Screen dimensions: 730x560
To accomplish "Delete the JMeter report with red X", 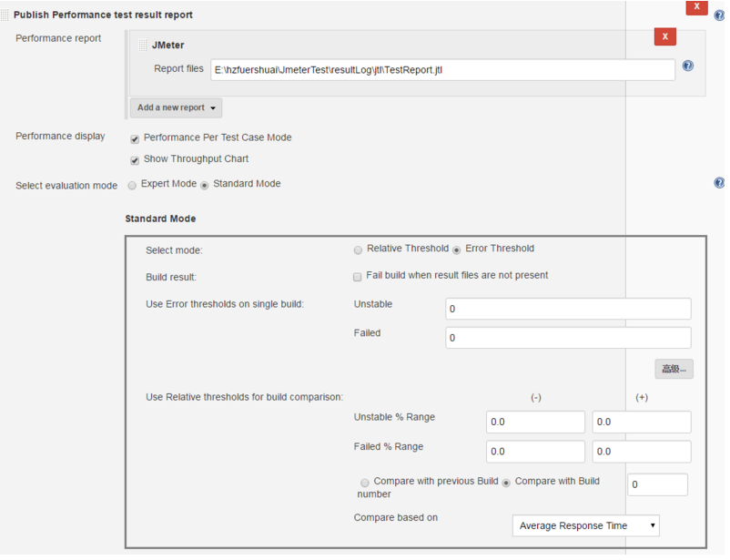I will (665, 36).
